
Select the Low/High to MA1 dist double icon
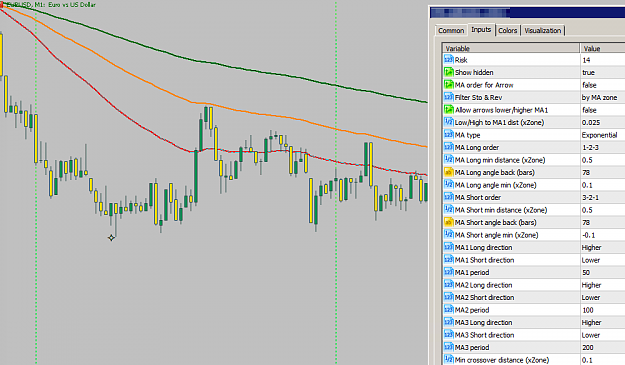(448, 122)
